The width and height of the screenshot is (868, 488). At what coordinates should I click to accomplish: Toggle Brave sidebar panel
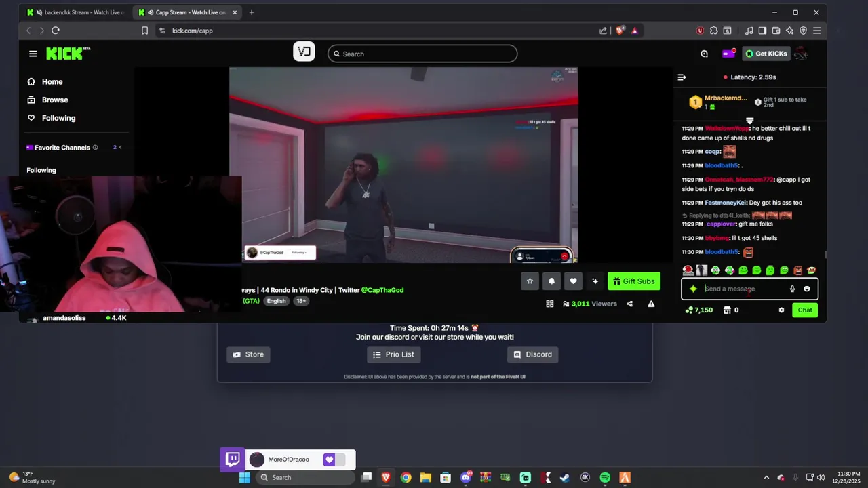tap(762, 30)
